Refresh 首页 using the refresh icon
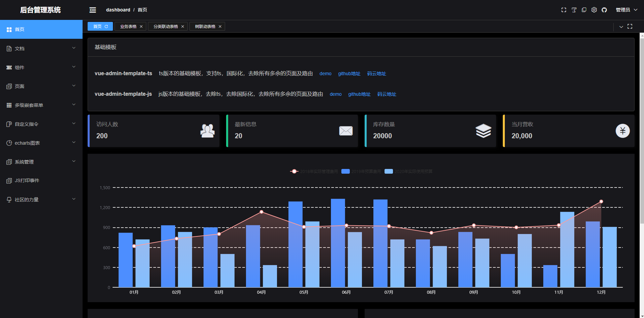 point(106,26)
